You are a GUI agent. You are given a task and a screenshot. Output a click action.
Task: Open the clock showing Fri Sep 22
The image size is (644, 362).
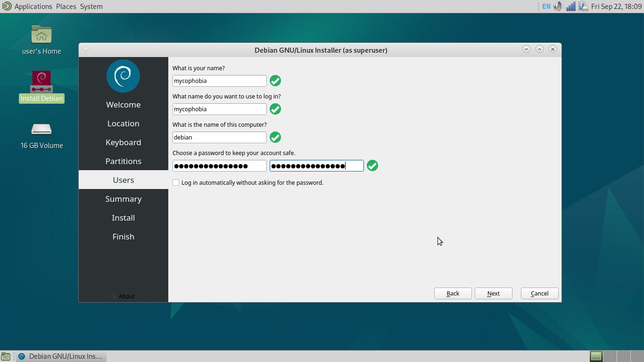click(x=617, y=7)
